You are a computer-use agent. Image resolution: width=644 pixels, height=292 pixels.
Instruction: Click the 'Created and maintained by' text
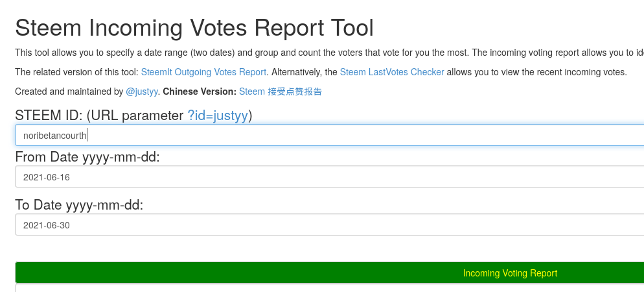point(69,91)
